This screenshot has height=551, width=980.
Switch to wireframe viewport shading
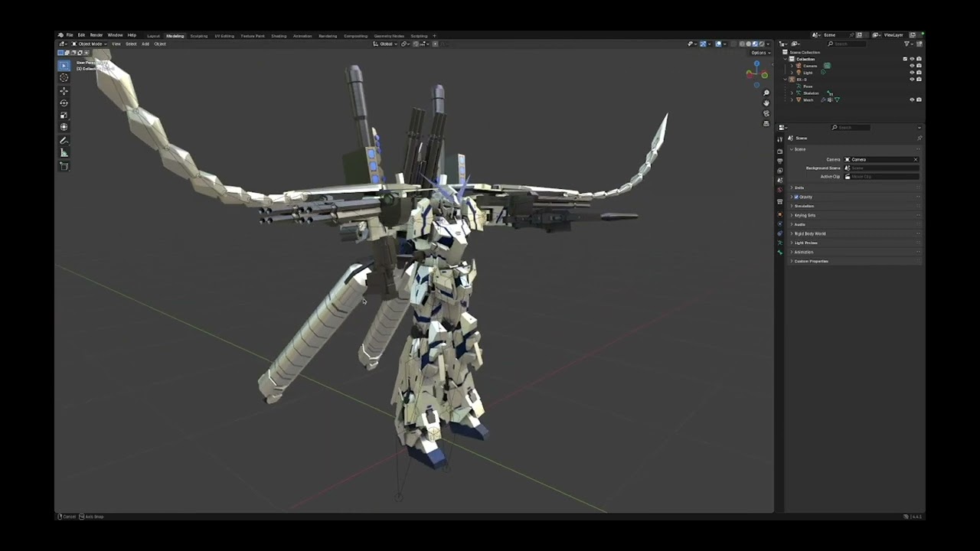coord(743,44)
